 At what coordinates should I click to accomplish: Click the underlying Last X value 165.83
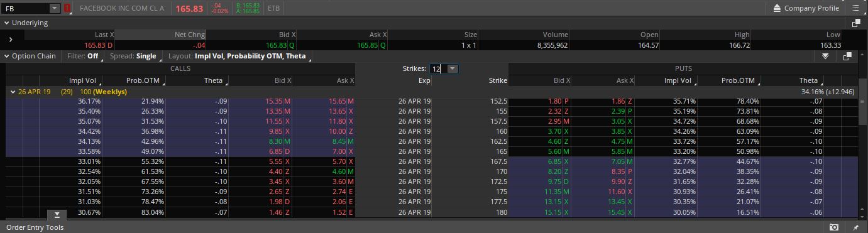pyautogui.click(x=94, y=45)
